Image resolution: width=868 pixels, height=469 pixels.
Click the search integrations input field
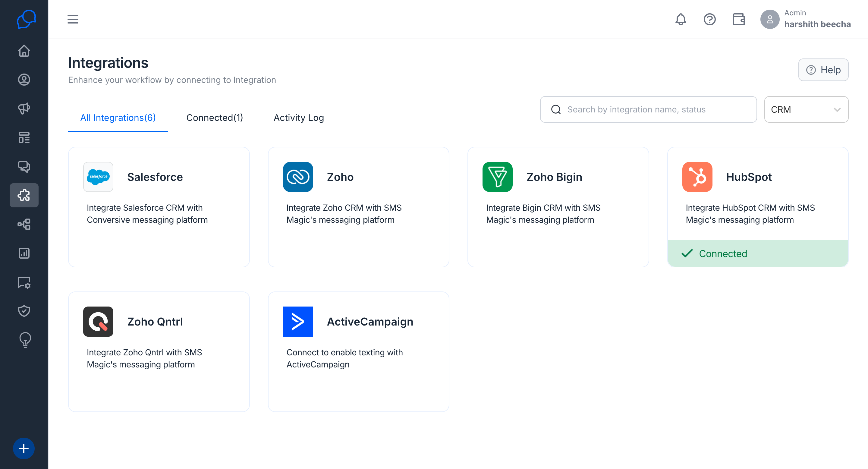tap(648, 109)
